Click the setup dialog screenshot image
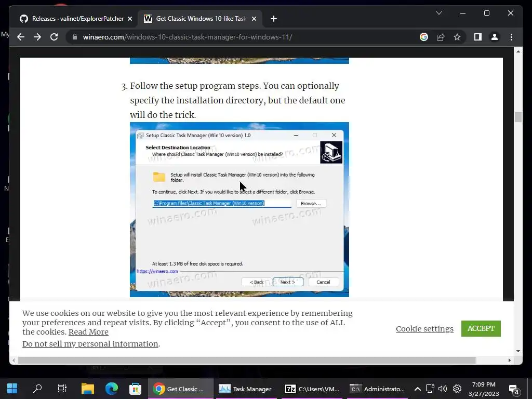 (239, 209)
